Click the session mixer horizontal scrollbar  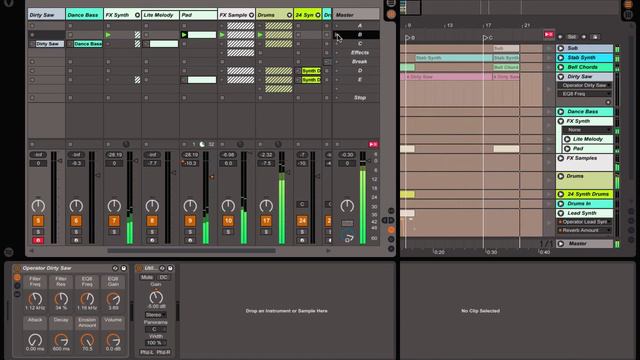point(191,251)
